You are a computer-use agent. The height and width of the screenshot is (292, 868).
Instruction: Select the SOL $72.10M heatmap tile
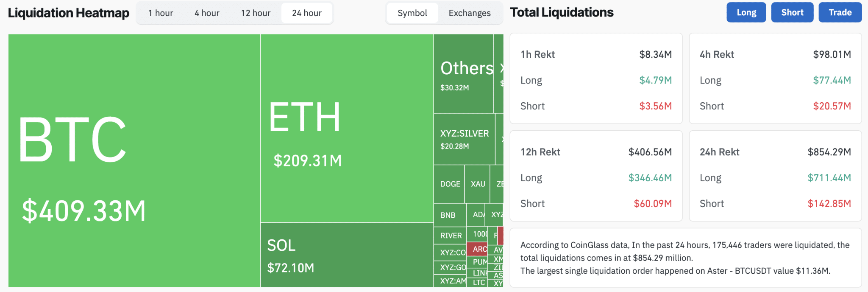(x=347, y=255)
